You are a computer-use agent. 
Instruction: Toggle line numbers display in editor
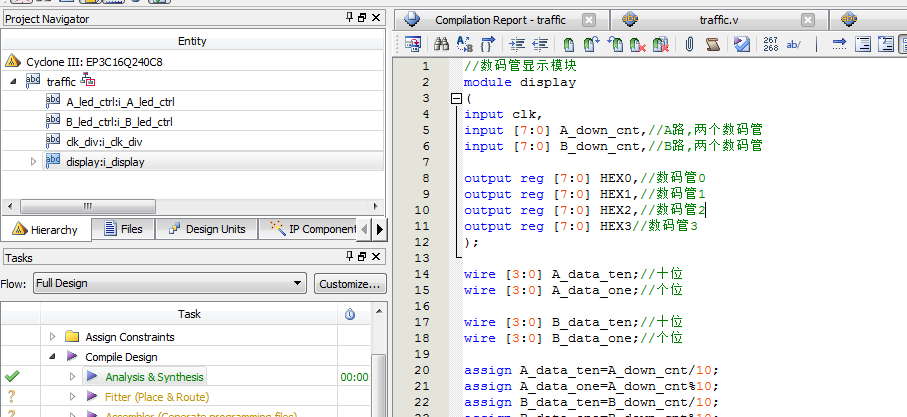coord(770,44)
